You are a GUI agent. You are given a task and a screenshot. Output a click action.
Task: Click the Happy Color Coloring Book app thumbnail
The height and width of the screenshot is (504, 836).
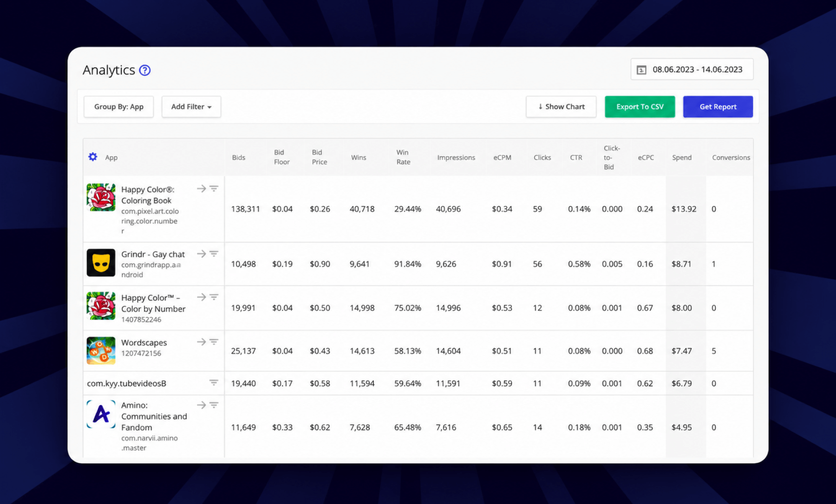[x=101, y=197]
